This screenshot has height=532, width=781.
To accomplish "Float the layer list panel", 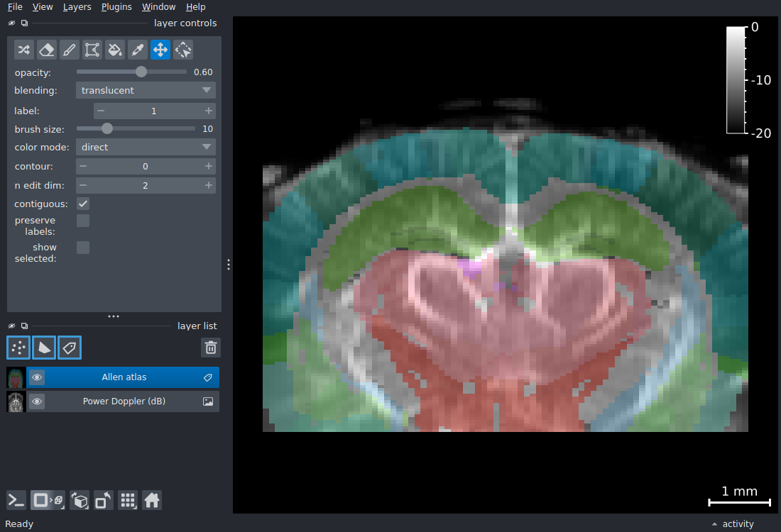I will (x=24, y=326).
